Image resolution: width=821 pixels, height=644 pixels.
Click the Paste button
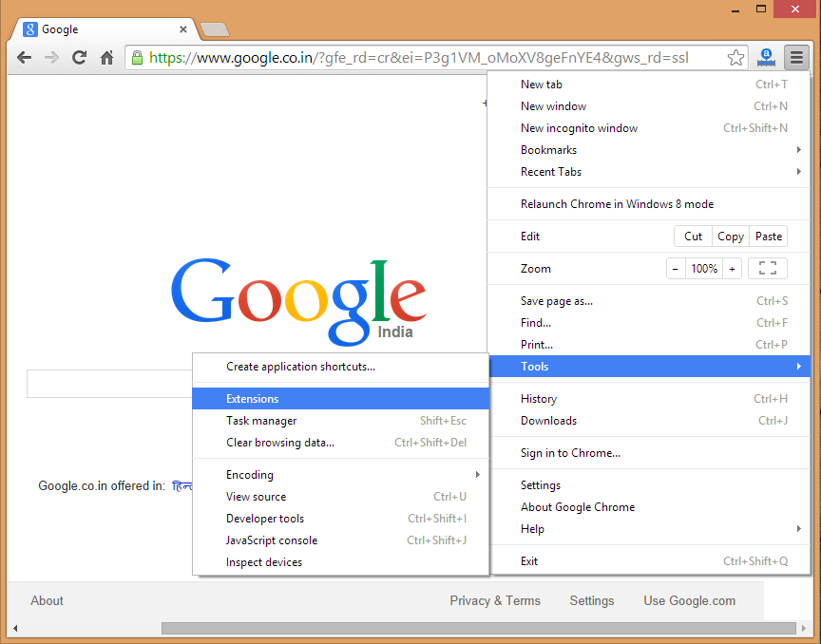pyautogui.click(x=769, y=237)
